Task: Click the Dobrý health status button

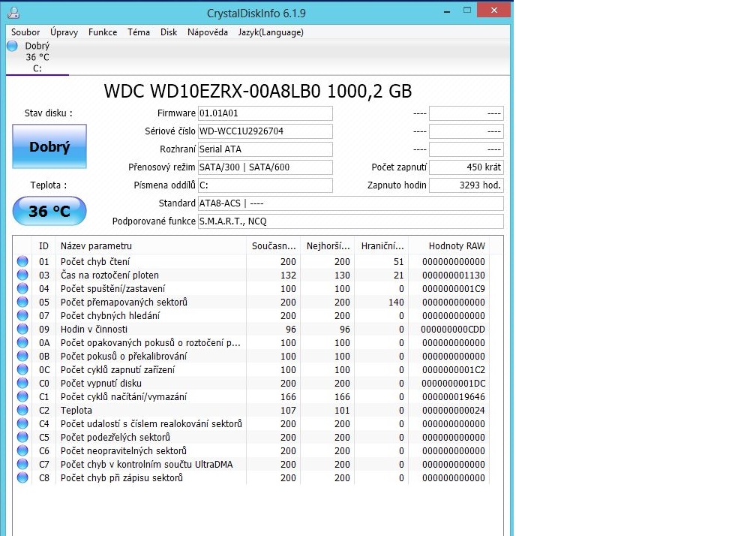Action: pos(49,147)
